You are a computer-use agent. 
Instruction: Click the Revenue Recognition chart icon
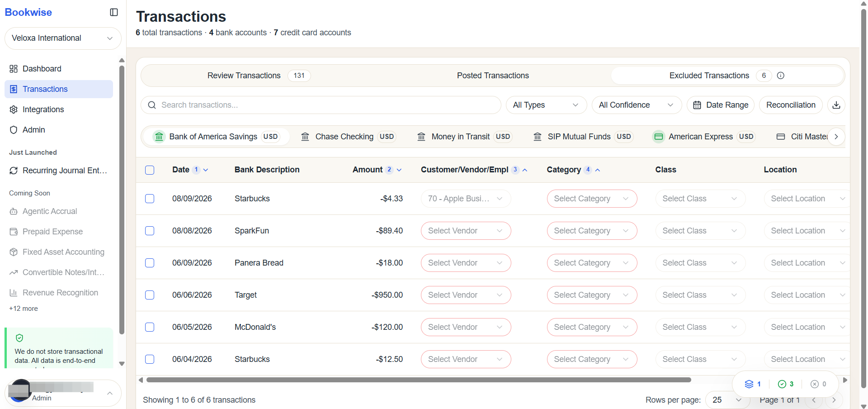[14, 293]
